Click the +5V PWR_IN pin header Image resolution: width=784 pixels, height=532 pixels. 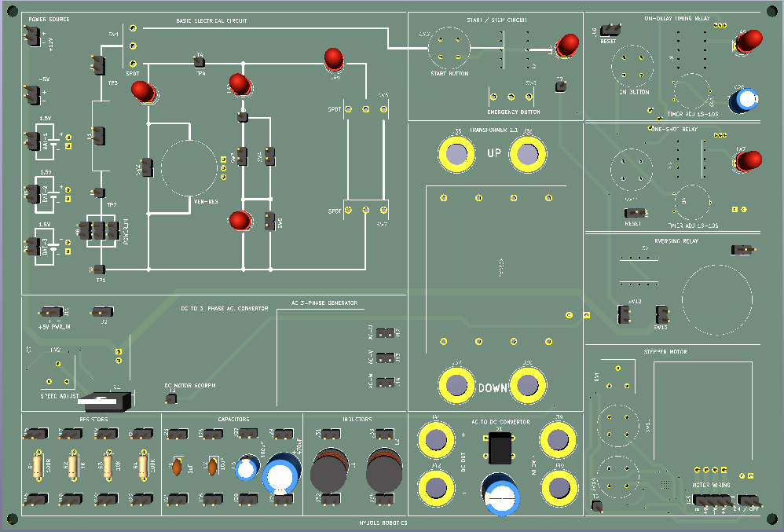point(52,313)
